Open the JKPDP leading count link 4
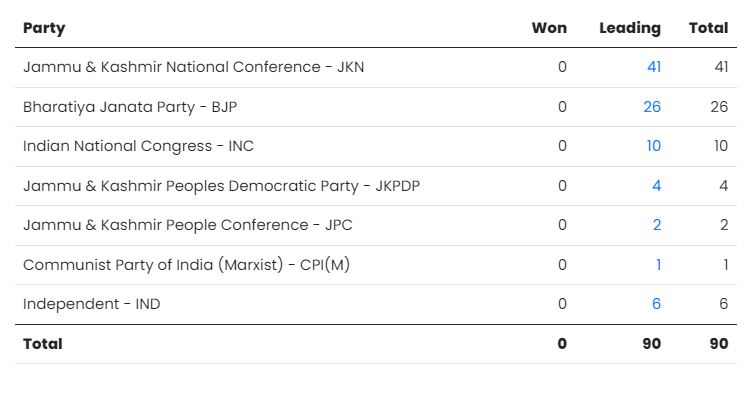Viewport: 753px width, 415px height. (x=656, y=186)
